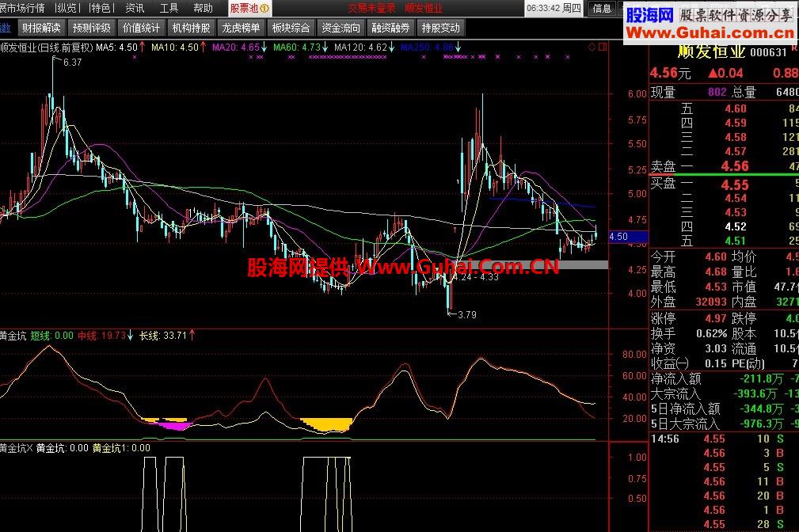Screen dimensions: 799x532
Task: Open the 财报解读 tab
Action: click(41, 28)
